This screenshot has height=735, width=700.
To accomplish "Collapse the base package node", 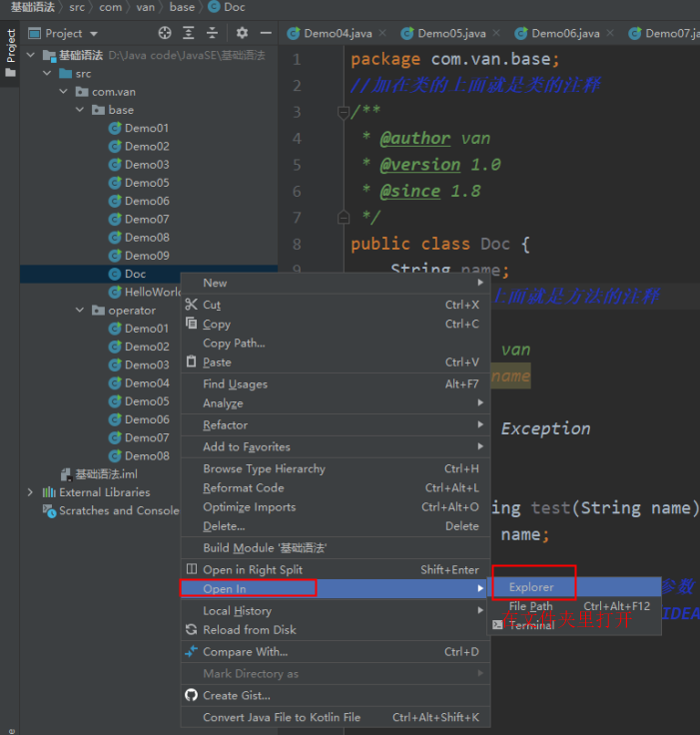I will click(x=80, y=110).
